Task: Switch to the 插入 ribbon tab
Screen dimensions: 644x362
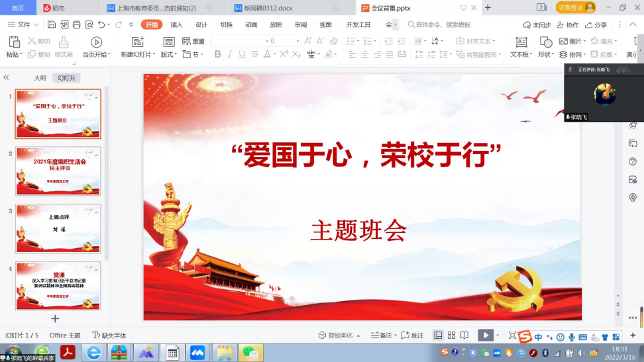Action: [176, 24]
